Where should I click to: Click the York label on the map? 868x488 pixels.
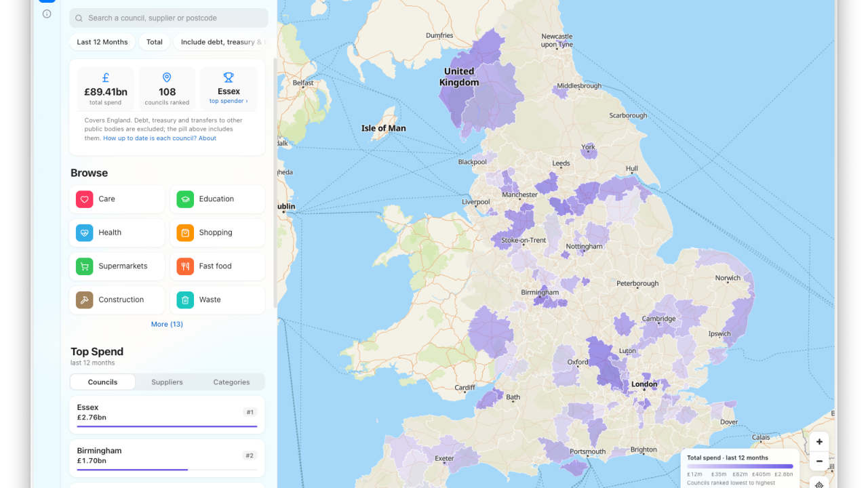coord(588,147)
